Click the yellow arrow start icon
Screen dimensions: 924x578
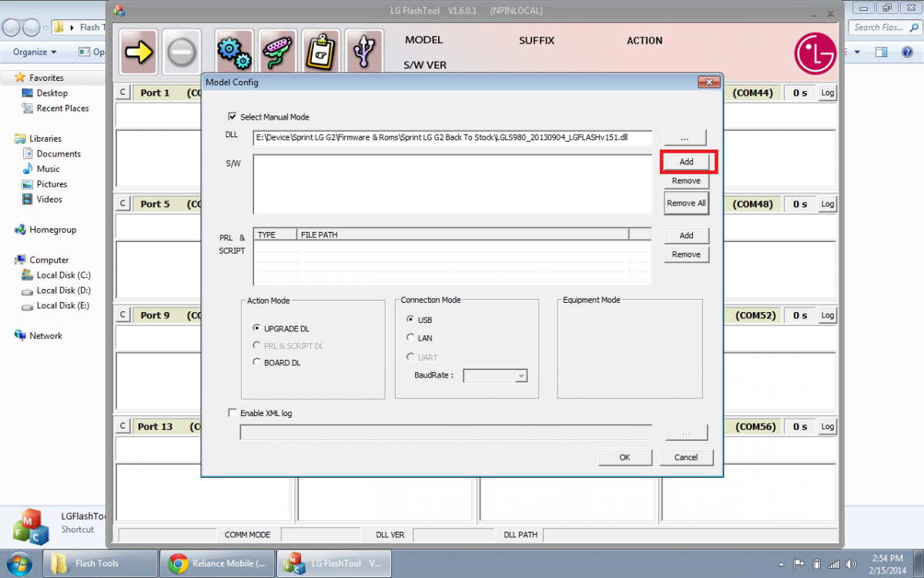[x=139, y=52]
